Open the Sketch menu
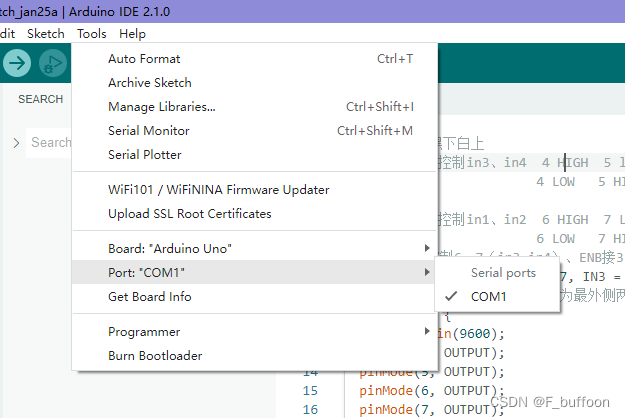625x418 pixels. [45, 34]
